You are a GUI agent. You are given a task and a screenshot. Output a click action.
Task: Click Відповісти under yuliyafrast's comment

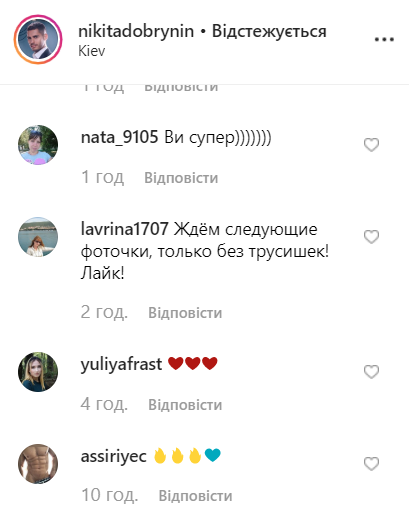pyautogui.click(x=185, y=405)
